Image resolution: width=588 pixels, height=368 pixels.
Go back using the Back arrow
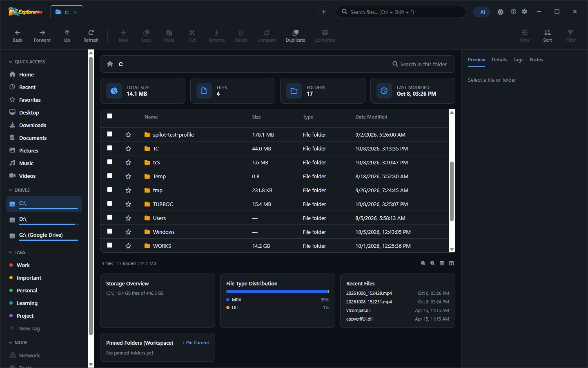pos(18,36)
